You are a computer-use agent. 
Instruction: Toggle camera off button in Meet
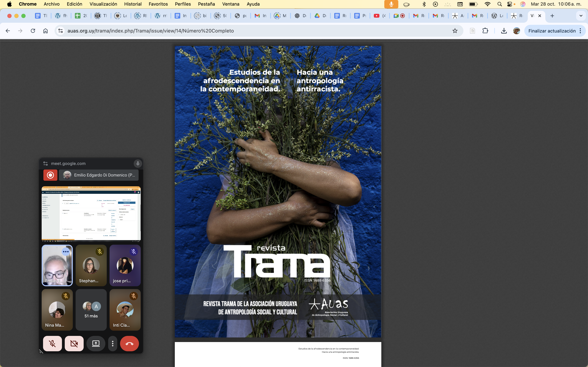coord(74,343)
